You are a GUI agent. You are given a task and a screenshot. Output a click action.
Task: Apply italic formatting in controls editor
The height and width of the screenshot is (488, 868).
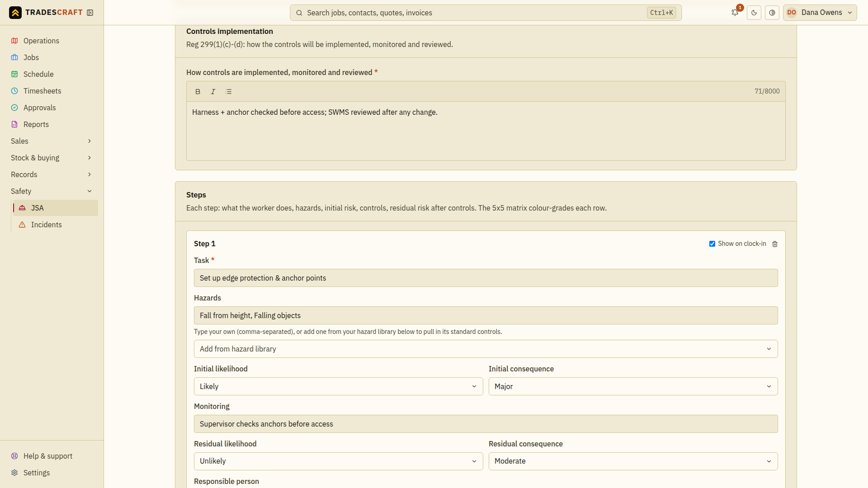pos(213,91)
